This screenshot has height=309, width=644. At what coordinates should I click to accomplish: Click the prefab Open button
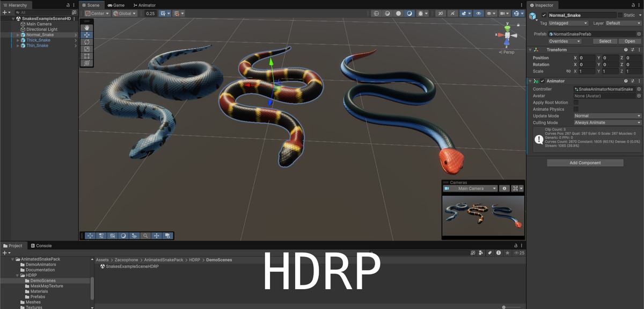click(630, 41)
